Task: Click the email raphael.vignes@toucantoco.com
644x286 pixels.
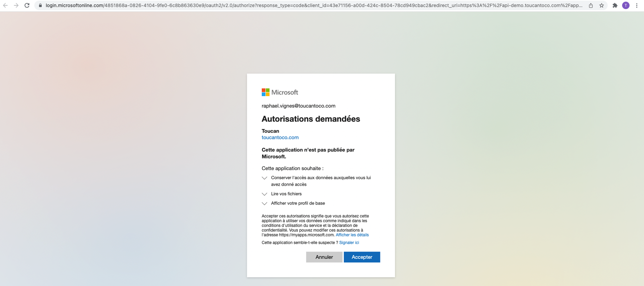Action: 298,106
